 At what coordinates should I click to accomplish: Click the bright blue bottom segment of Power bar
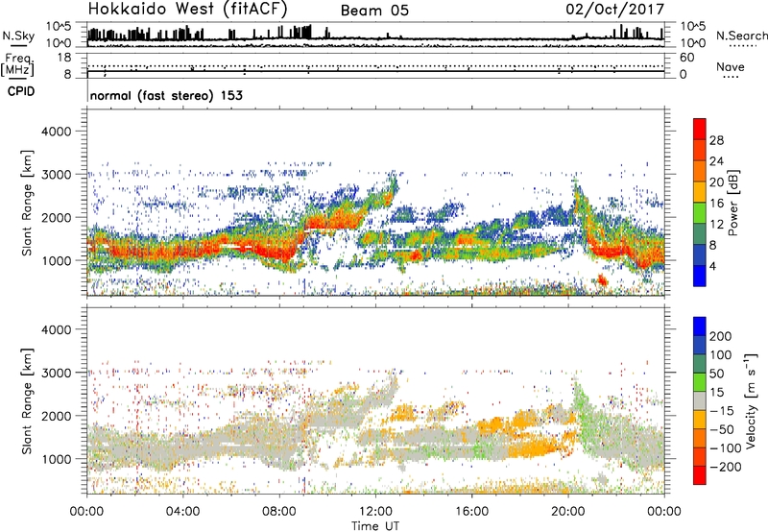(700, 276)
